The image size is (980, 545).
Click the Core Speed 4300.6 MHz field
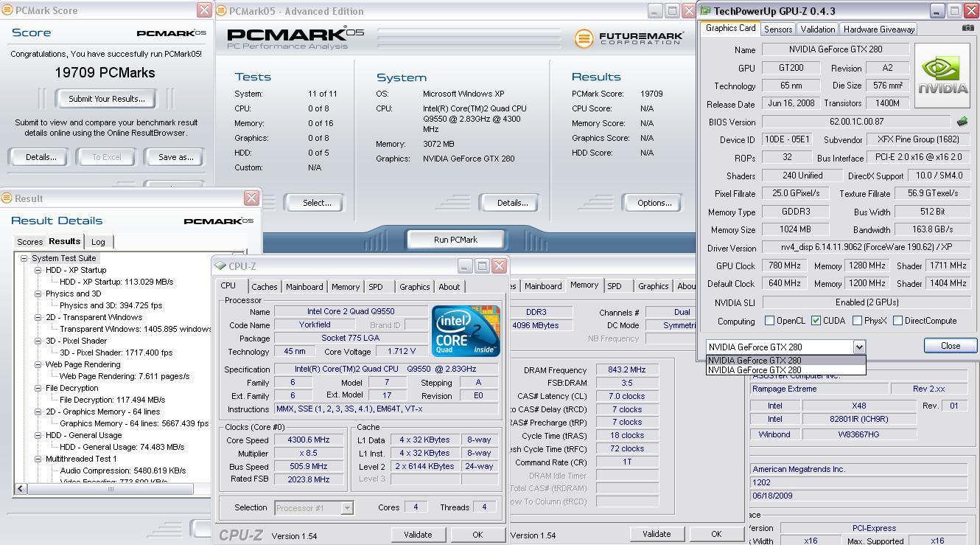[x=309, y=440]
